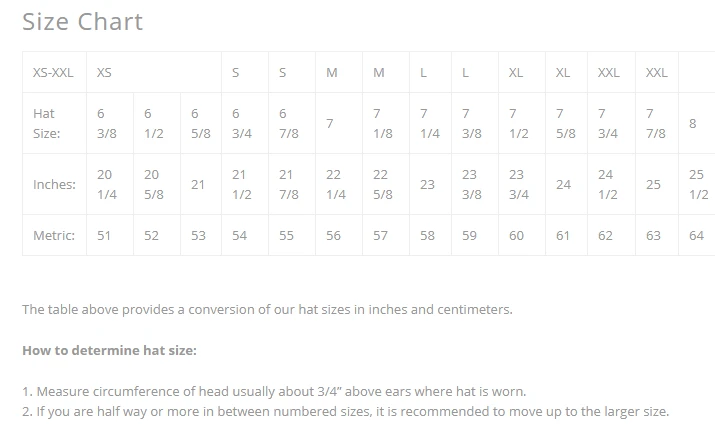Click the 'Measure circumference of head' instruction
Image resolution: width=715 pixels, height=428 pixels.
(274, 391)
